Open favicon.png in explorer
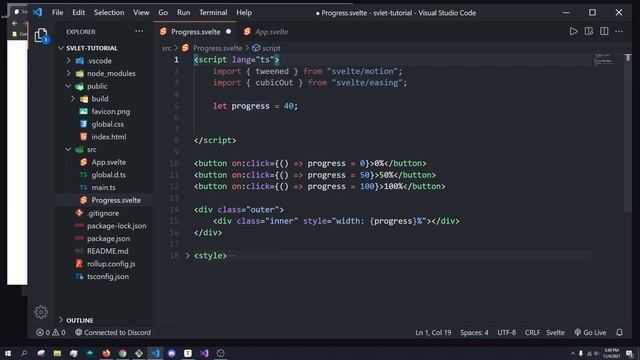 pos(111,111)
